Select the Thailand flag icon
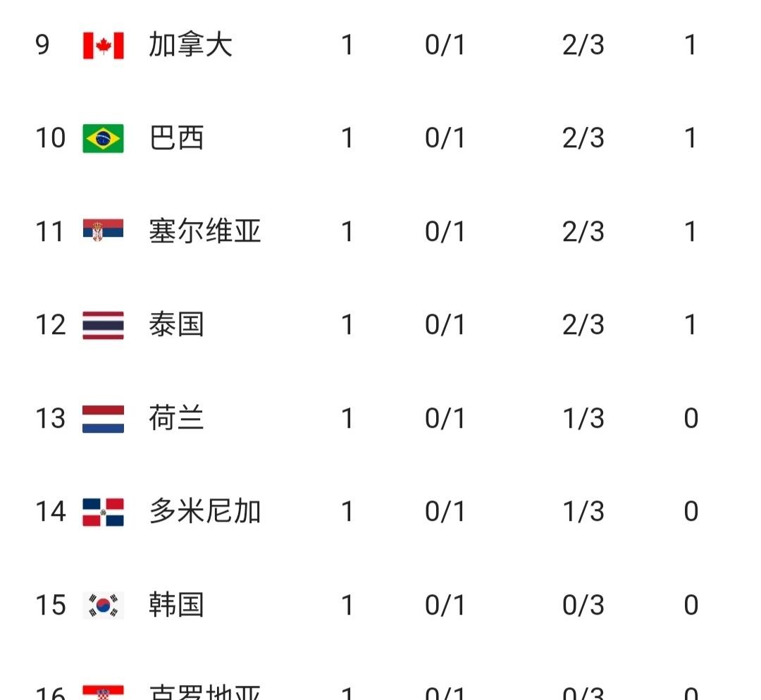 pos(103,325)
